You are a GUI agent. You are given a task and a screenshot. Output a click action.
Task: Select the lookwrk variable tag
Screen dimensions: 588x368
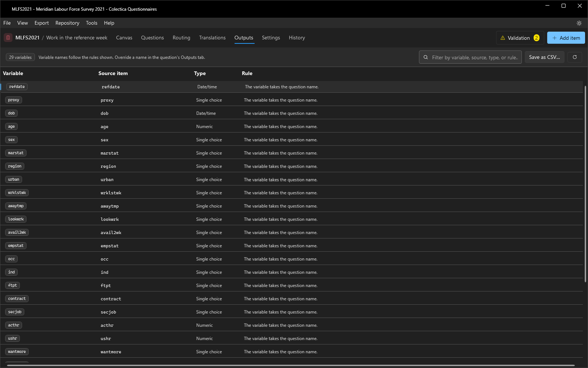[x=16, y=219]
